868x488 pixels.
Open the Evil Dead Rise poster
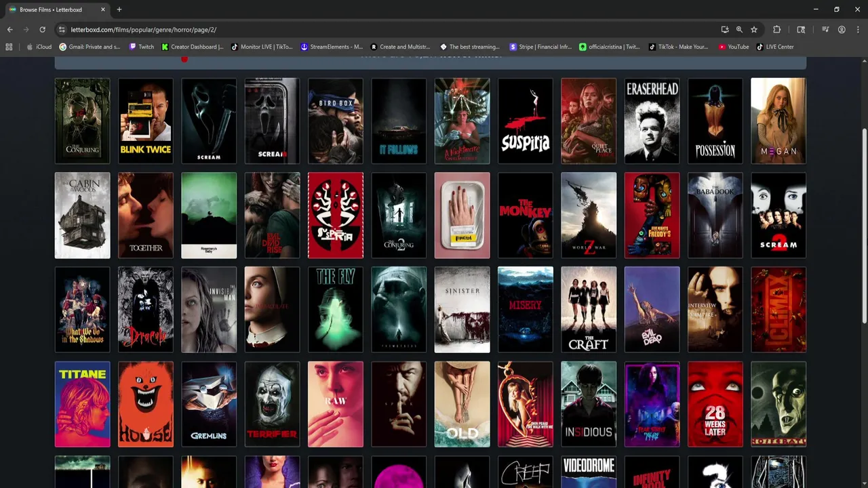272,216
